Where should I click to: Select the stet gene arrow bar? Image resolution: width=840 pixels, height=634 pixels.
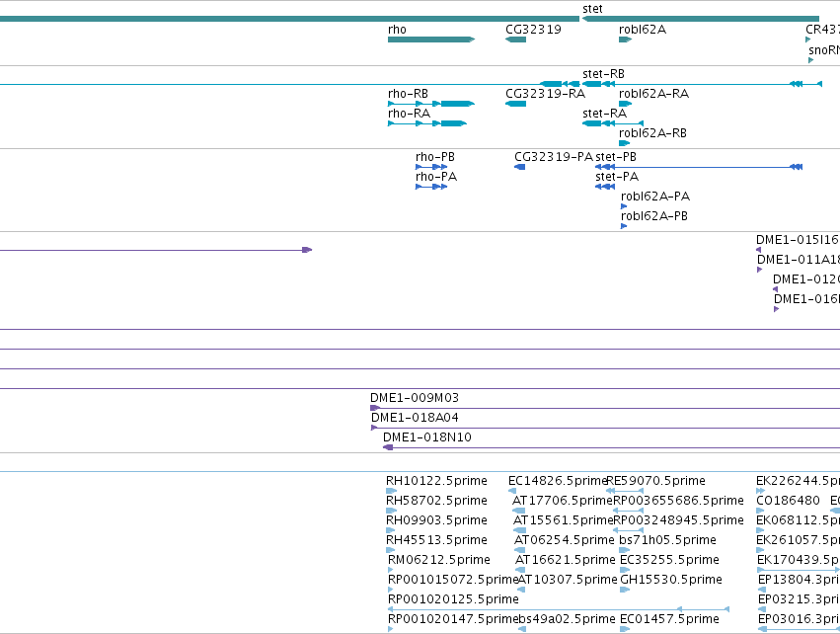pos(700,19)
